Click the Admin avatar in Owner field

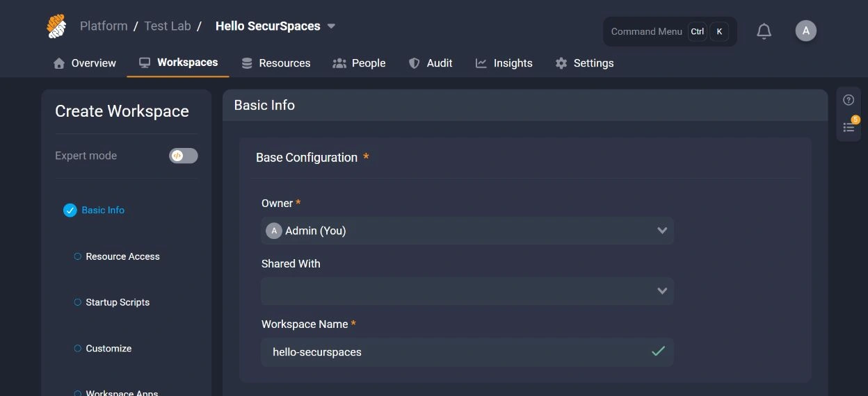(274, 231)
